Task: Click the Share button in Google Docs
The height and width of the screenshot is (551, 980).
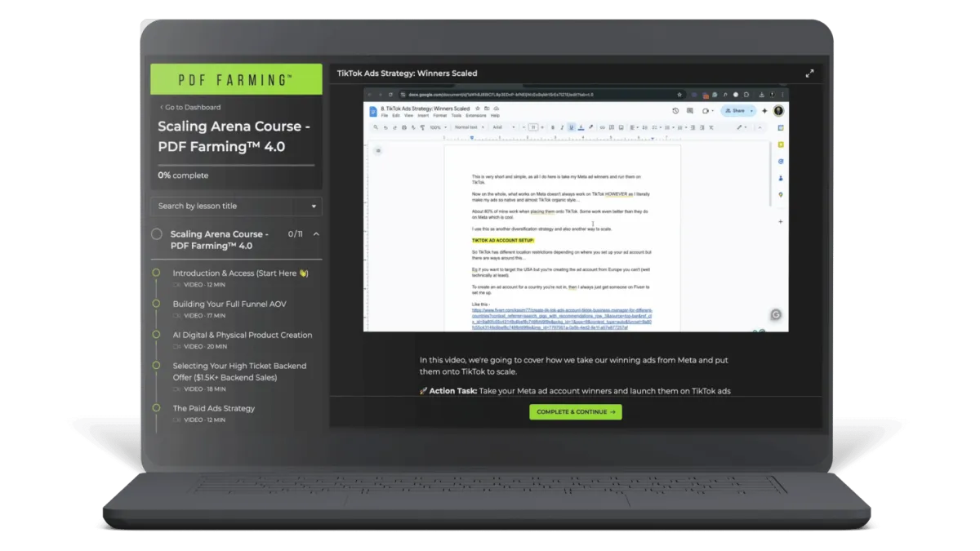Action: [x=735, y=110]
